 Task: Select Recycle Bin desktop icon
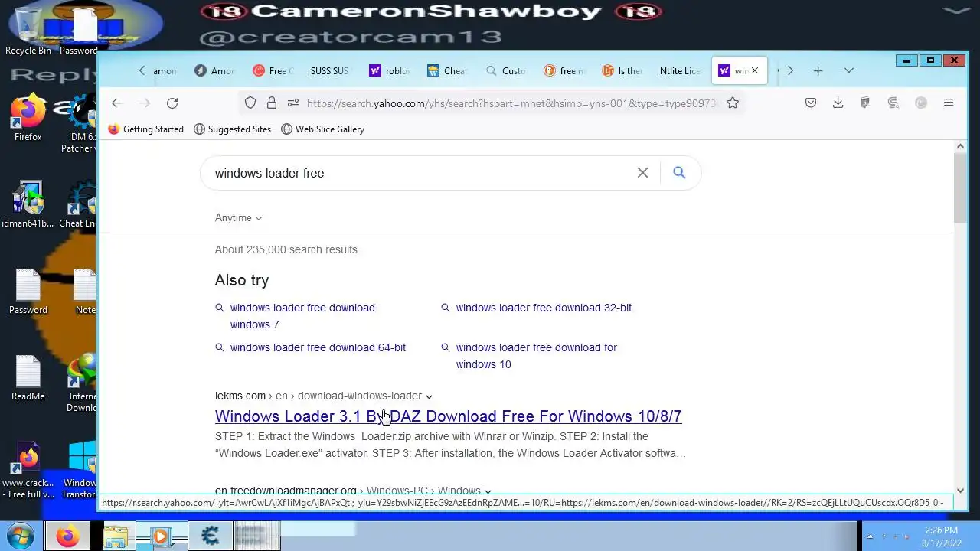[x=28, y=31]
